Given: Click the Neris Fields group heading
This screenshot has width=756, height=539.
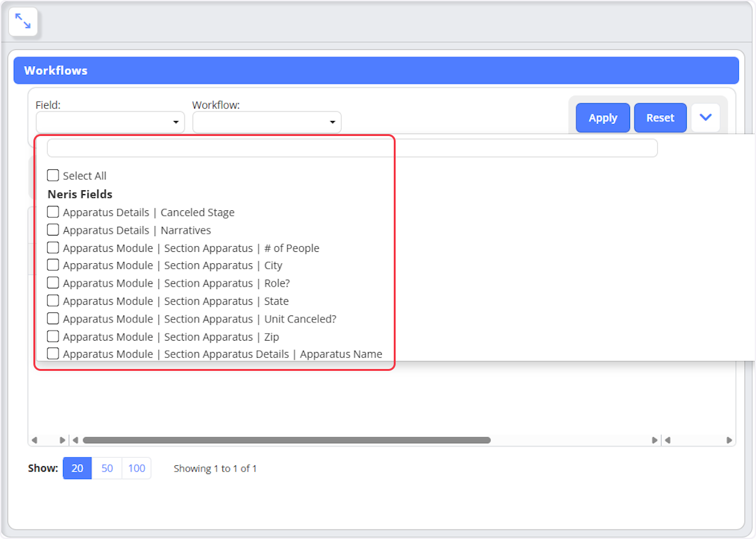Looking at the screenshot, I should [x=80, y=194].
